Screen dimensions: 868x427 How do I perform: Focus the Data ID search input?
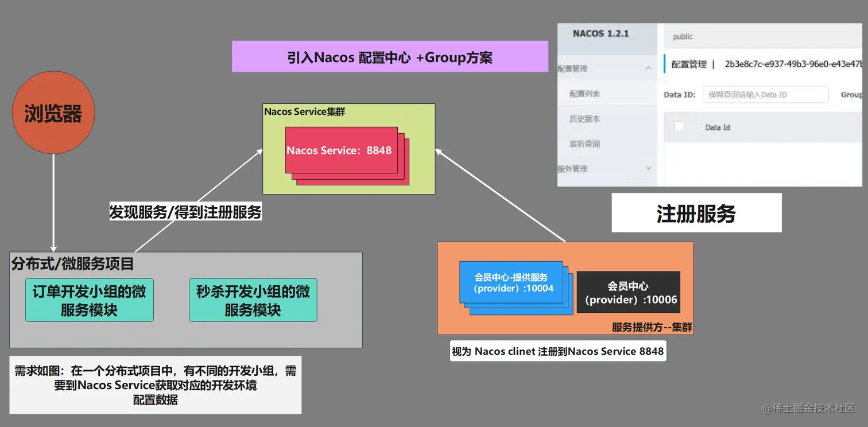click(x=765, y=95)
